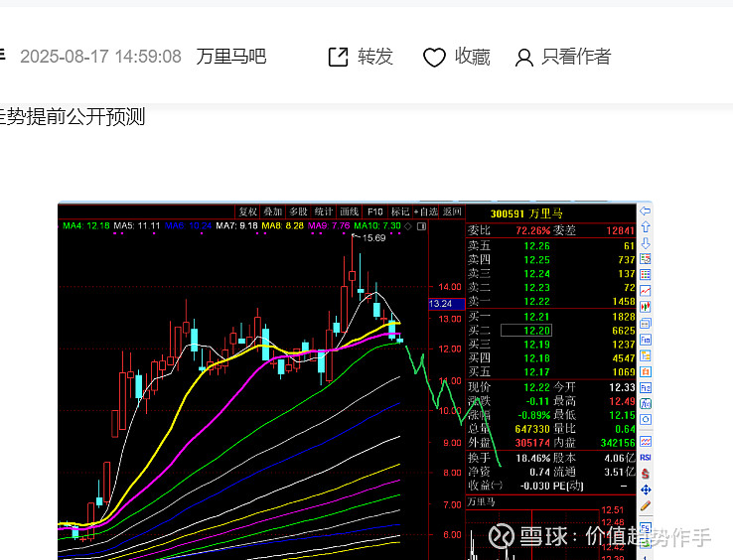
Task: Open the 统计 statistics menu
Action: [324, 211]
